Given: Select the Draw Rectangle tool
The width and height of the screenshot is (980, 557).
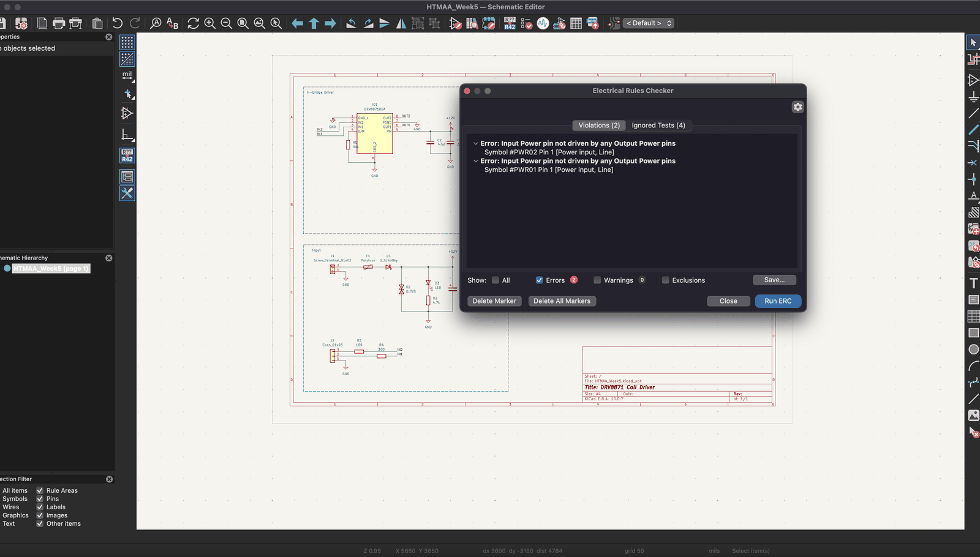Looking at the screenshot, I should point(973,333).
